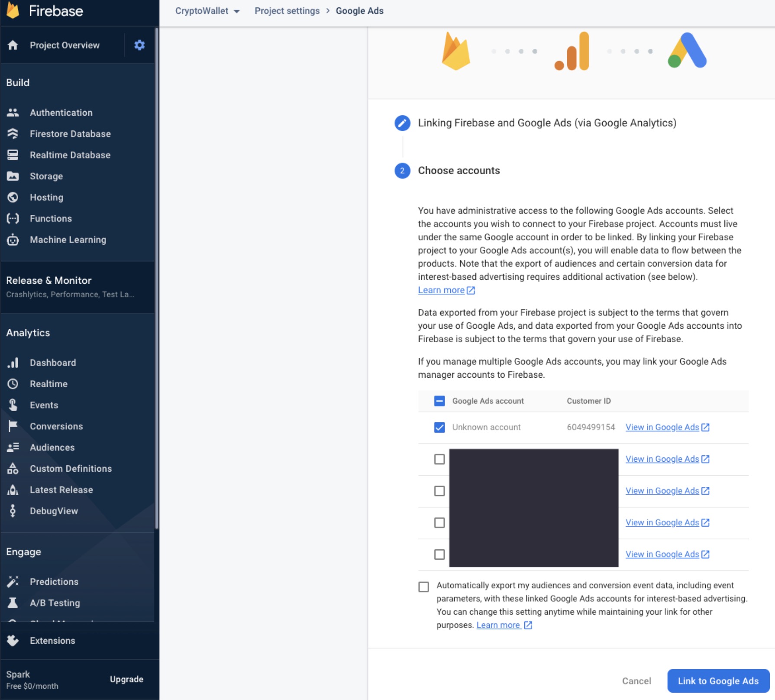The image size is (775, 700).
Task: Open DebugView icon under Analytics
Action: [13, 511]
